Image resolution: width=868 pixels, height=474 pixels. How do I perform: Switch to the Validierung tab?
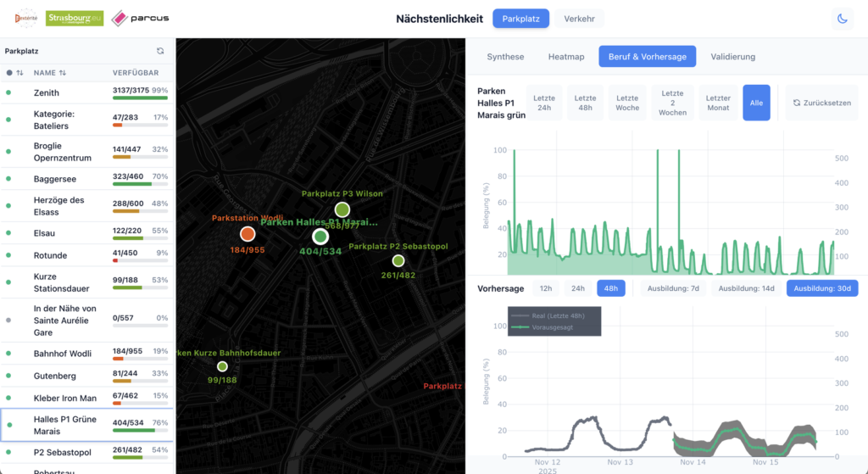click(732, 57)
